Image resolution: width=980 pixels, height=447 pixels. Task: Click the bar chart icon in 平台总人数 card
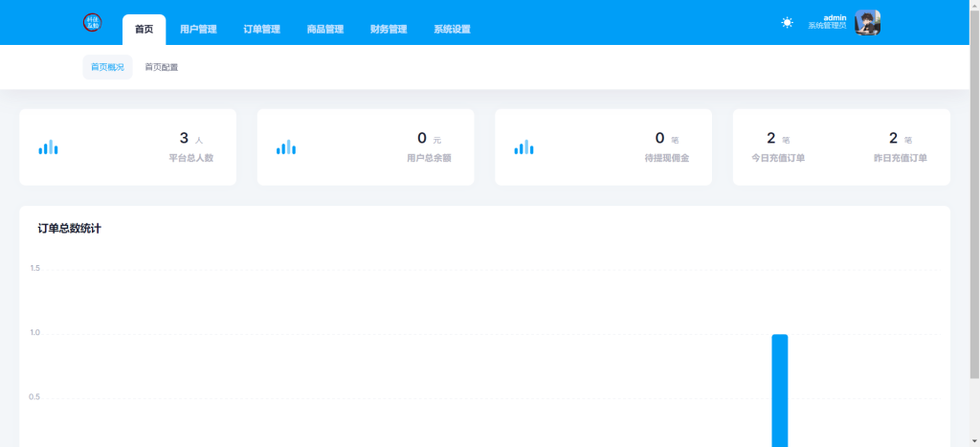pyautogui.click(x=48, y=147)
